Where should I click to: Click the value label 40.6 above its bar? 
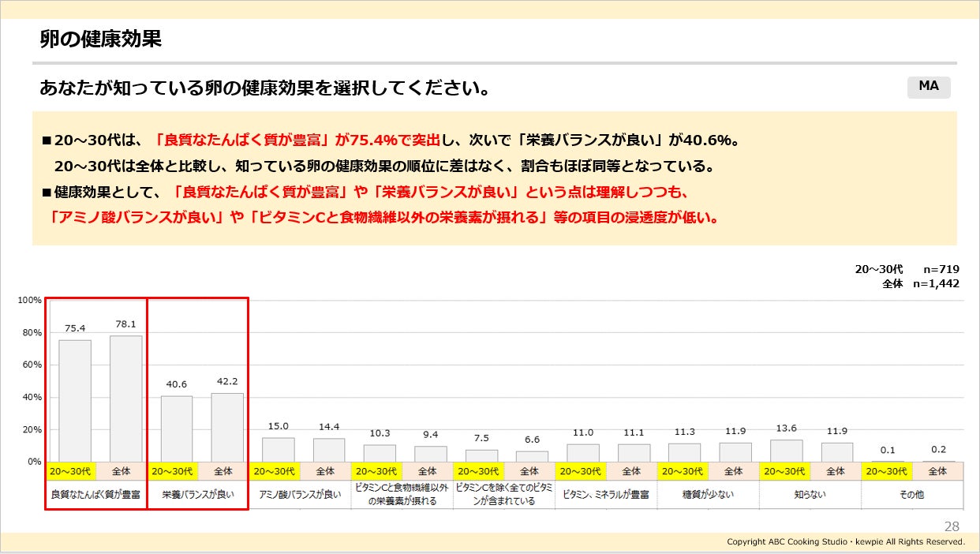[177, 384]
